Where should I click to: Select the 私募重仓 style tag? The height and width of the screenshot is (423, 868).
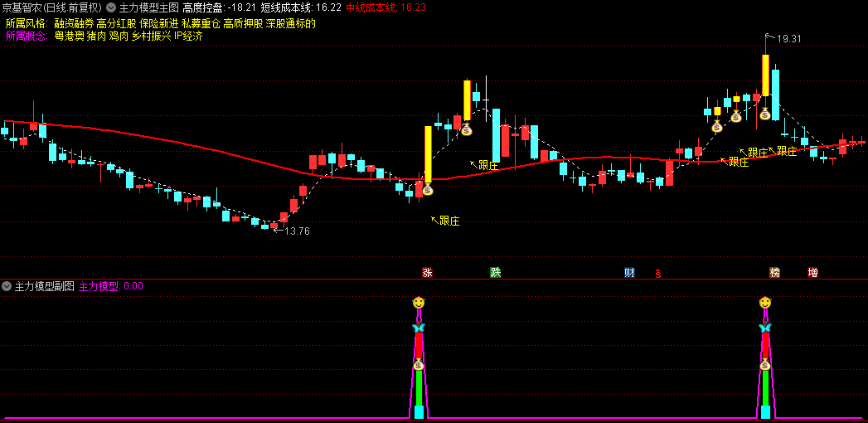tap(201, 24)
